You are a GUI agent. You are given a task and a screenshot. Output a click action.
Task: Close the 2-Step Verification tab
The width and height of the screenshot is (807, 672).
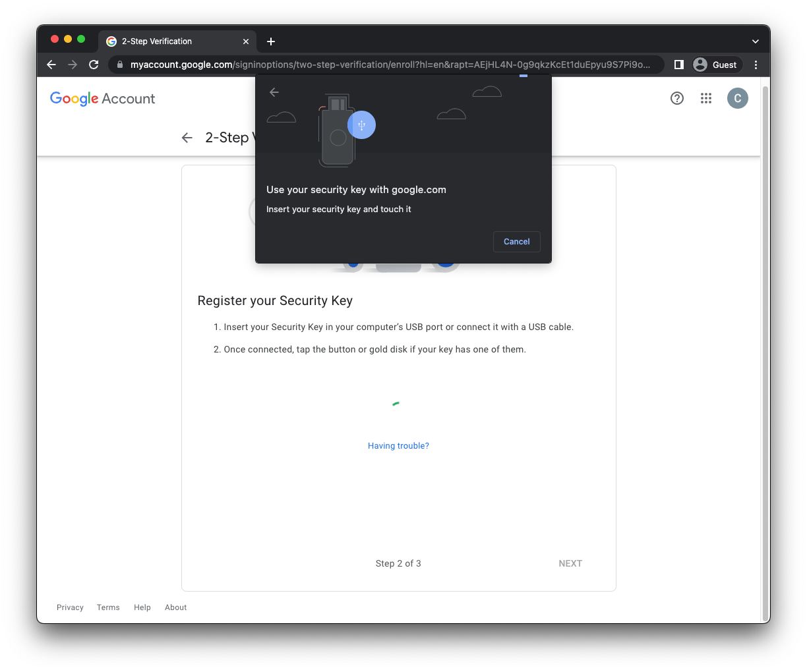coord(246,42)
